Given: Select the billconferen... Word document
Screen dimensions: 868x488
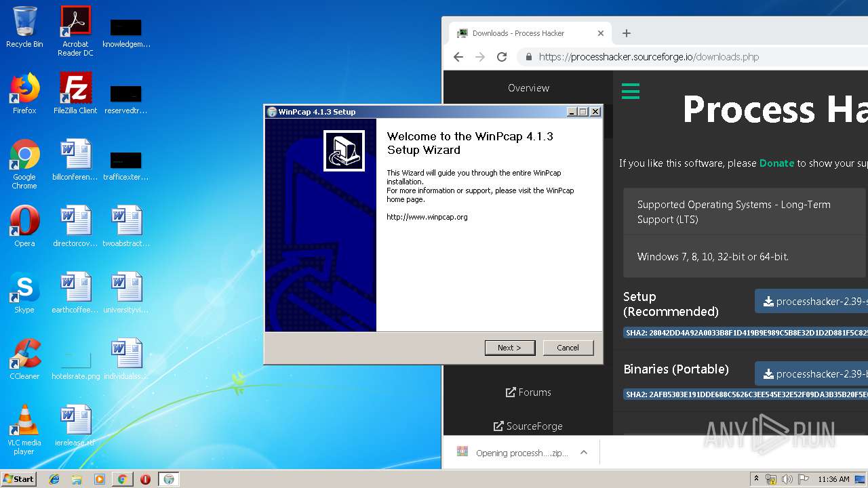Looking at the screenshot, I should (75, 160).
